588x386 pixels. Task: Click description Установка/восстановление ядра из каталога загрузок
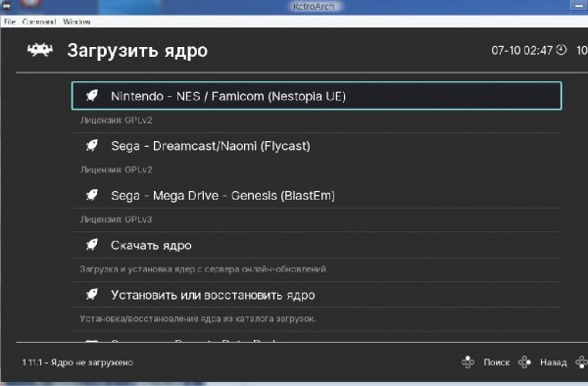tap(198, 318)
